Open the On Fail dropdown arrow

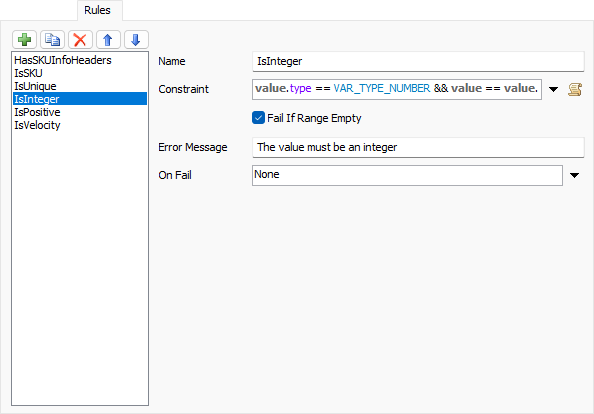[574, 175]
